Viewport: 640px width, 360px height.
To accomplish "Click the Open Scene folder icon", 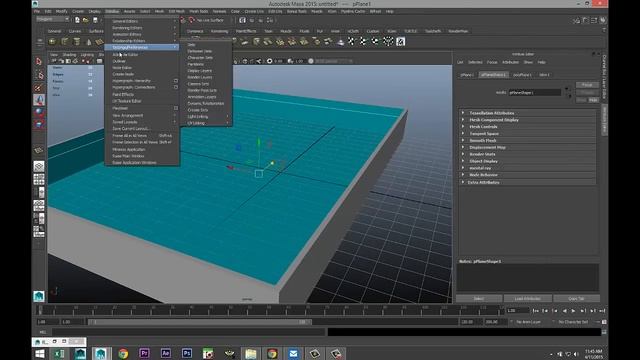I will tap(86, 20).
